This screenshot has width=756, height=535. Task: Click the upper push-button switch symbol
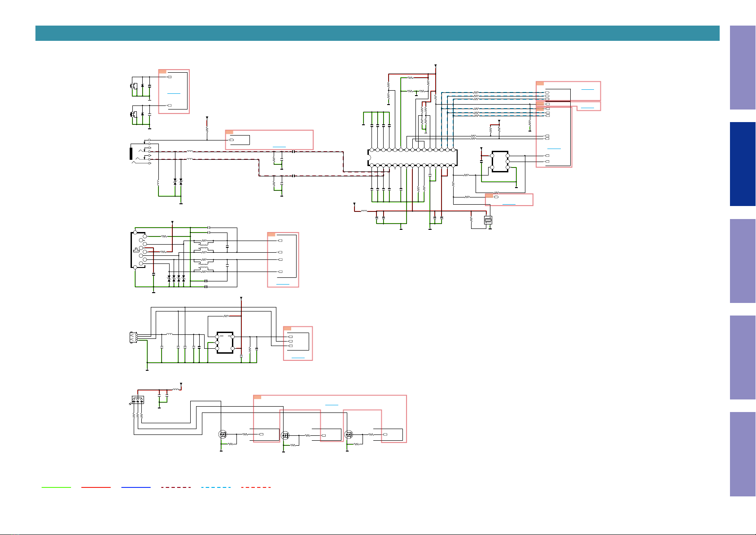pyautogui.click(x=134, y=86)
